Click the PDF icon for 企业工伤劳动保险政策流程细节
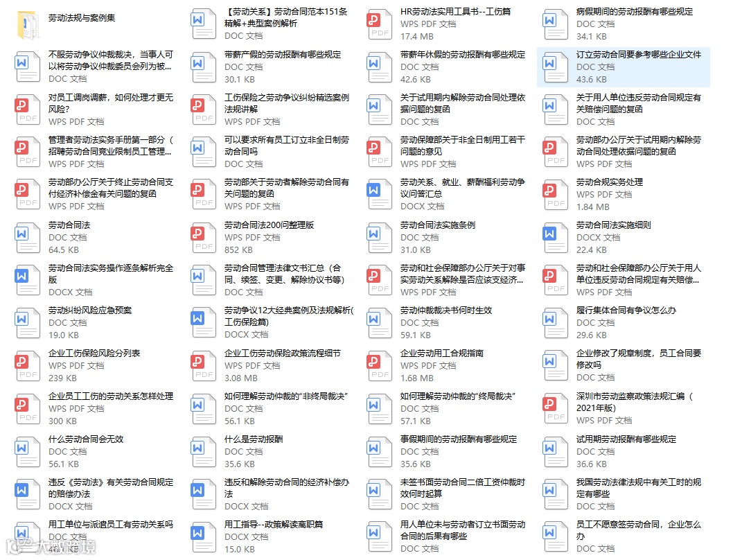This screenshot has width=733, height=560. (x=204, y=366)
